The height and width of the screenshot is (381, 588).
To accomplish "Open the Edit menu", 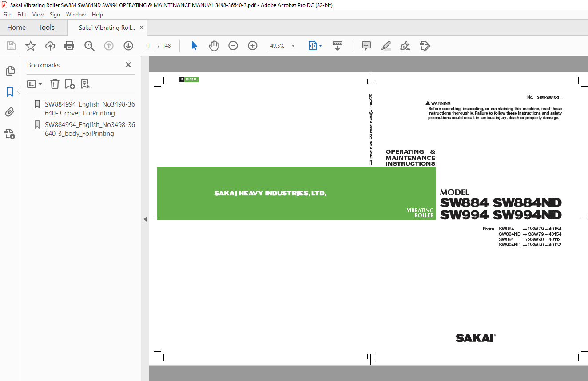I will [x=22, y=15].
